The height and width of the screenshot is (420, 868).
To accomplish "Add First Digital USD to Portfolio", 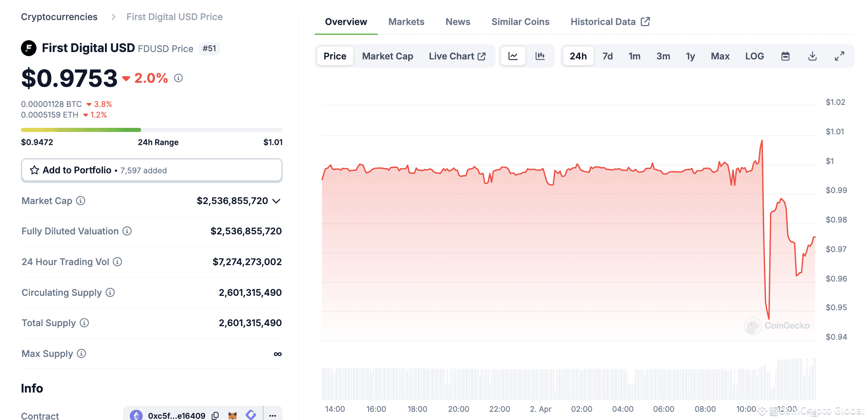I will pyautogui.click(x=151, y=170).
